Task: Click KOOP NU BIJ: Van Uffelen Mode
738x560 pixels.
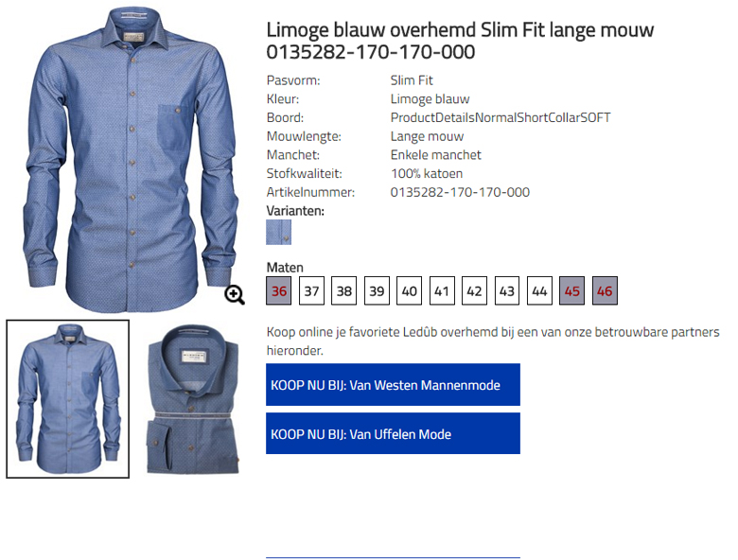Action: 393,433
